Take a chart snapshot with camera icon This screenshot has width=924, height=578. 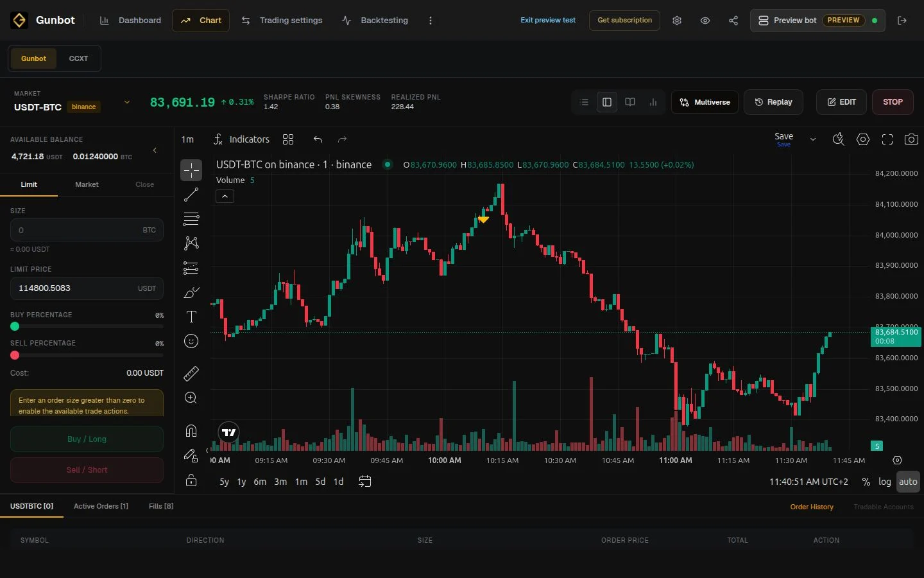pyautogui.click(x=911, y=139)
